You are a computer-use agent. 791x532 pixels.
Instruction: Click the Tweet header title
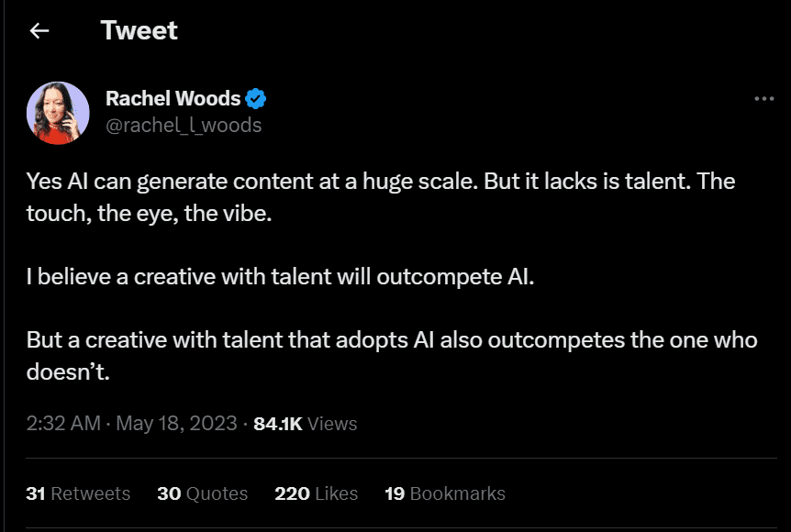(139, 30)
